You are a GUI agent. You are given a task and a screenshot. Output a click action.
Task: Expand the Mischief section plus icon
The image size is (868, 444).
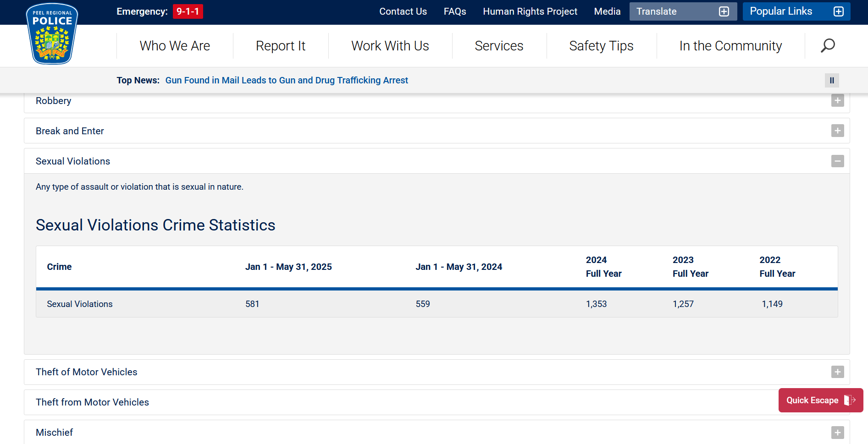838,433
